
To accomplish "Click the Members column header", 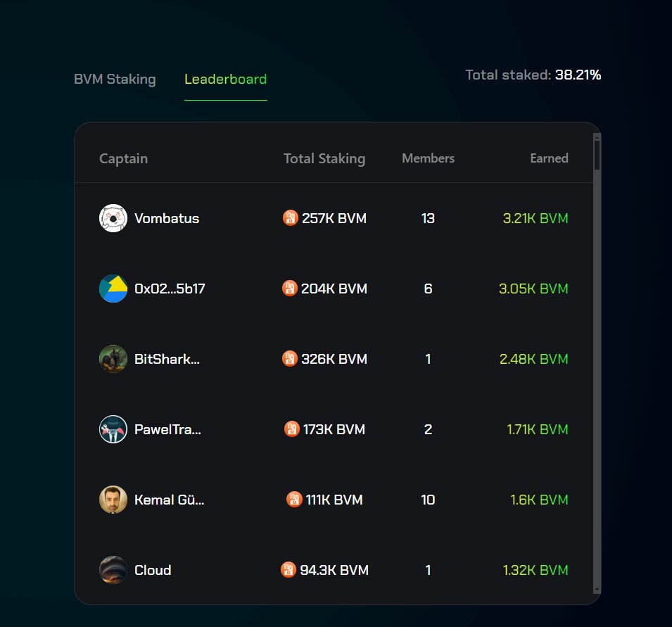I will click(x=428, y=158).
